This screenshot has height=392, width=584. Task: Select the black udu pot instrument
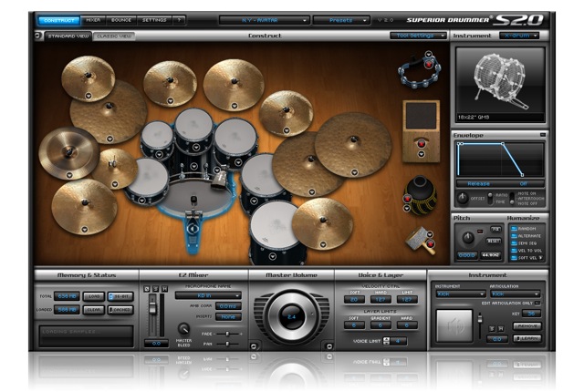tap(420, 195)
